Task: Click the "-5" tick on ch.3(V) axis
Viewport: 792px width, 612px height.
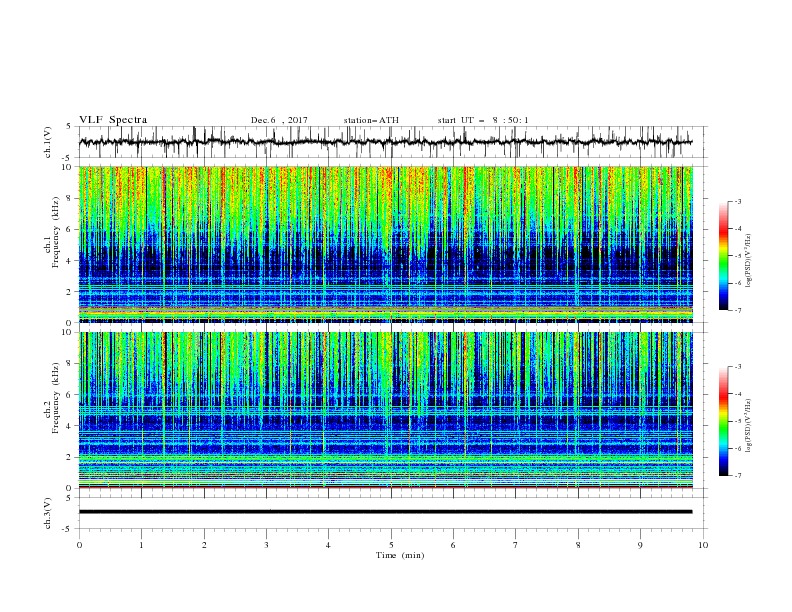Action: tap(68, 529)
